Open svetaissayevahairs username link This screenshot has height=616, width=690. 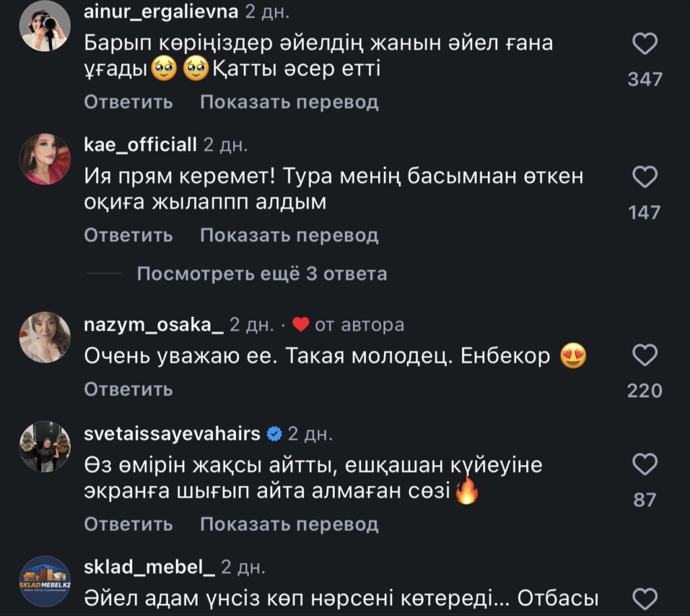coord(172,433)
